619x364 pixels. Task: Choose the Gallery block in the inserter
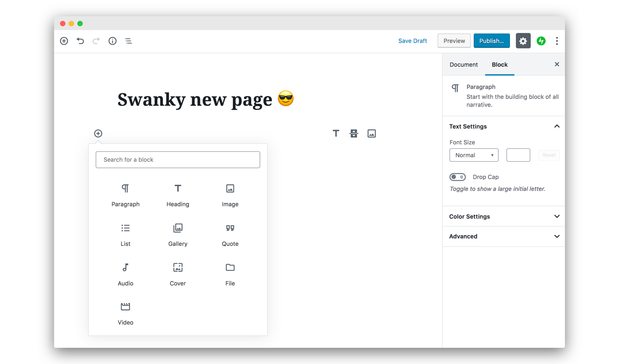178,235
